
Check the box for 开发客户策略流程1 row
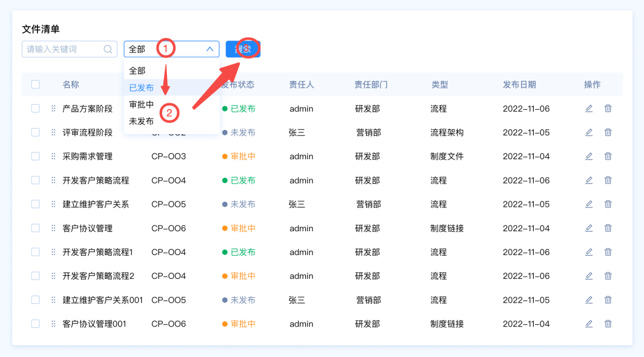[x=36, y=252]
